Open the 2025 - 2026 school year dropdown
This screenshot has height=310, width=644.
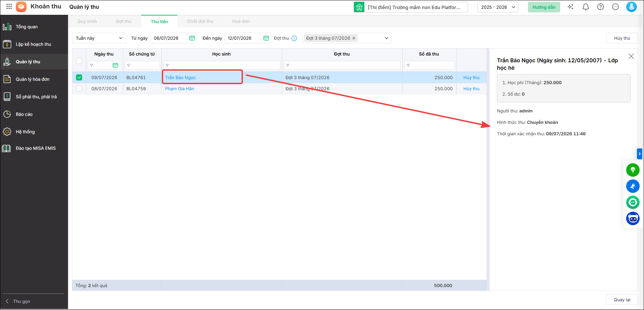point(498,7)
